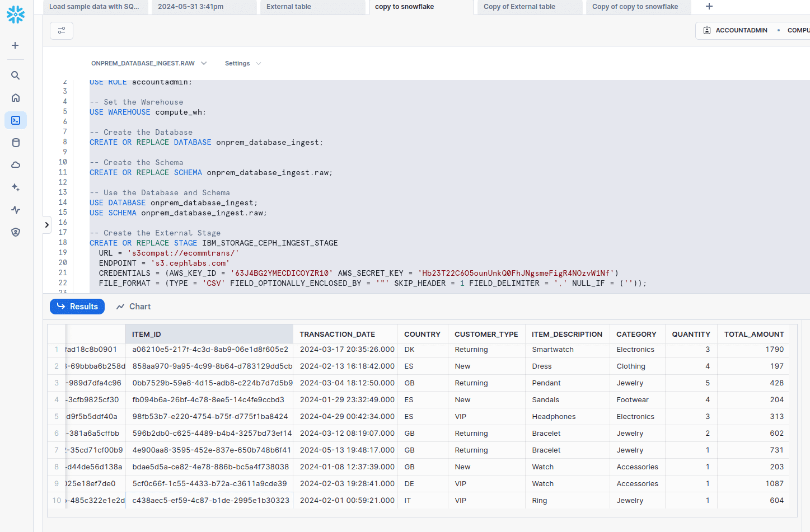Switch to the External table tab
Screen dimensions: 810x532
coord(289,7)
